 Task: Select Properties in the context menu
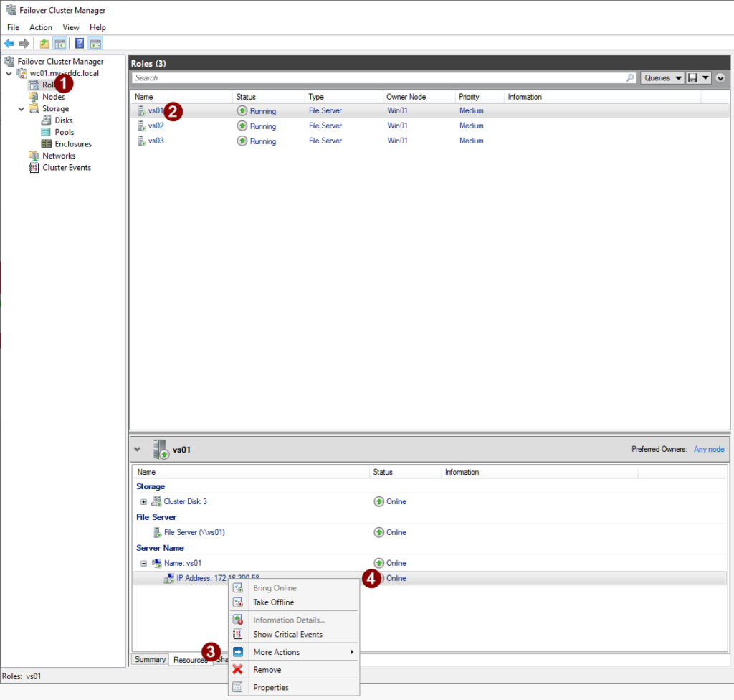270,687
